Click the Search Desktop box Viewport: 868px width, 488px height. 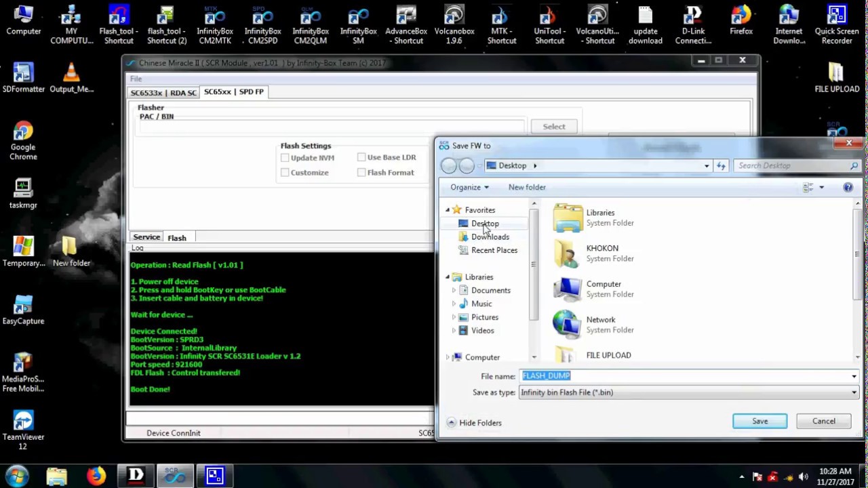pos(798,165)
